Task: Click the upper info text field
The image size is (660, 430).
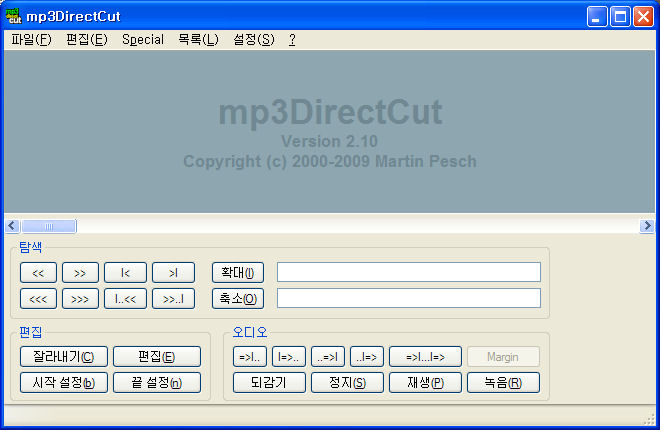Action: point(409,272)
